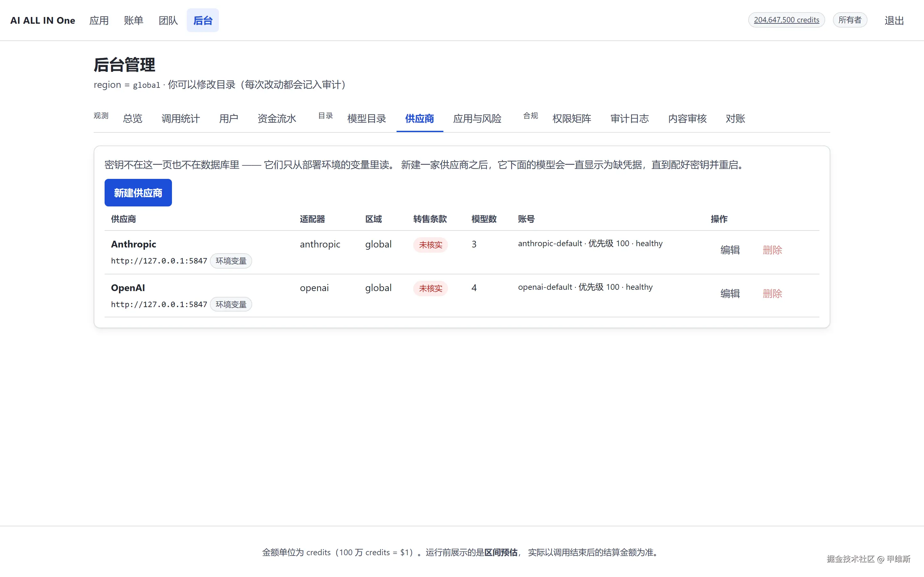Open the 模型目录 tab

[x=366, y=119]
